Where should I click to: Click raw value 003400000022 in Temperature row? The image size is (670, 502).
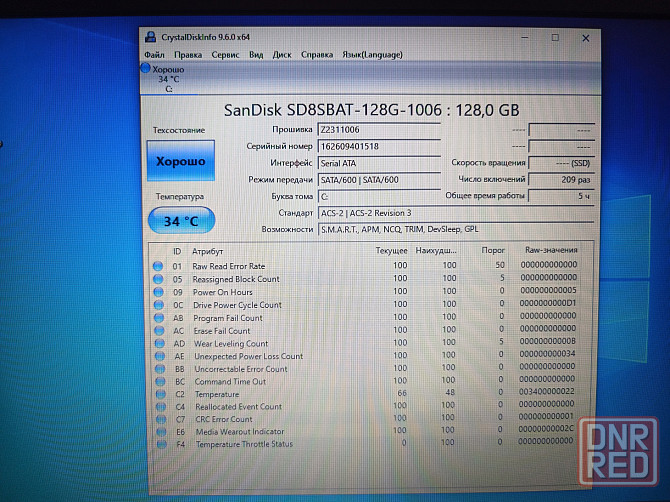point(547,391)
